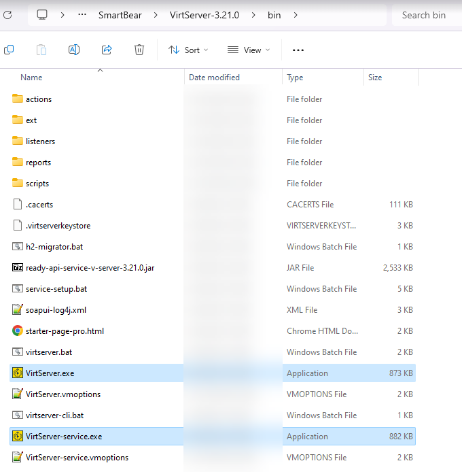Click the Share icon in toolbar
462x476 pixels.
(x=107, y=50)
